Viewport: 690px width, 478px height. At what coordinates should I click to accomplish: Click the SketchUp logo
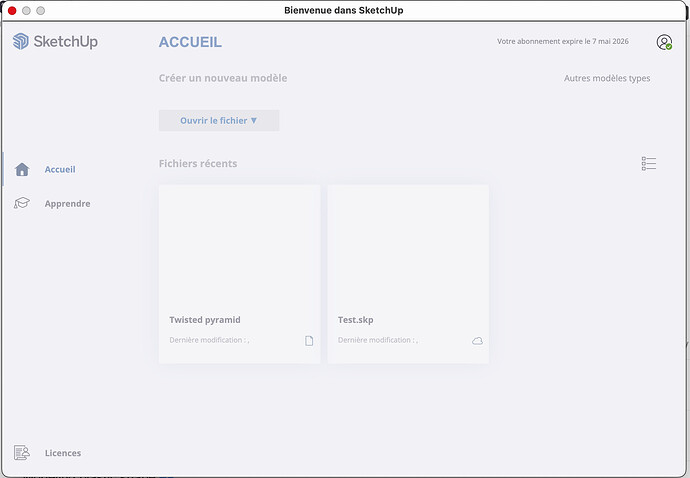[x=55, y=41]
